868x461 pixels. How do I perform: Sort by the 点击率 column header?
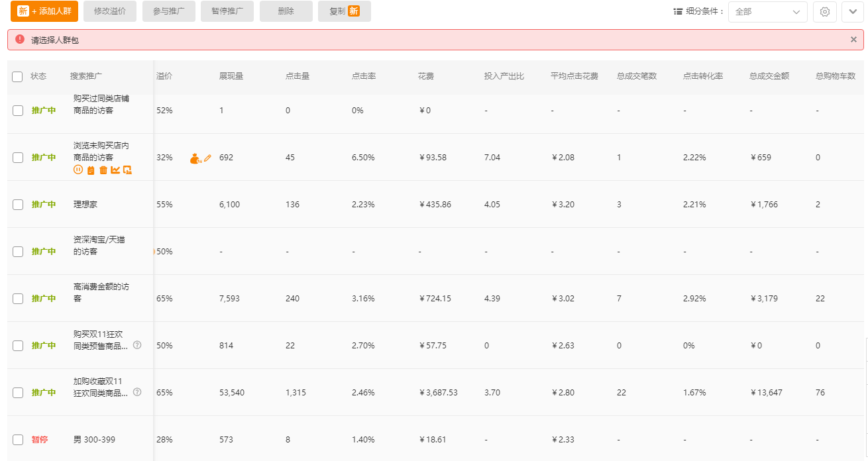[364, 76]
